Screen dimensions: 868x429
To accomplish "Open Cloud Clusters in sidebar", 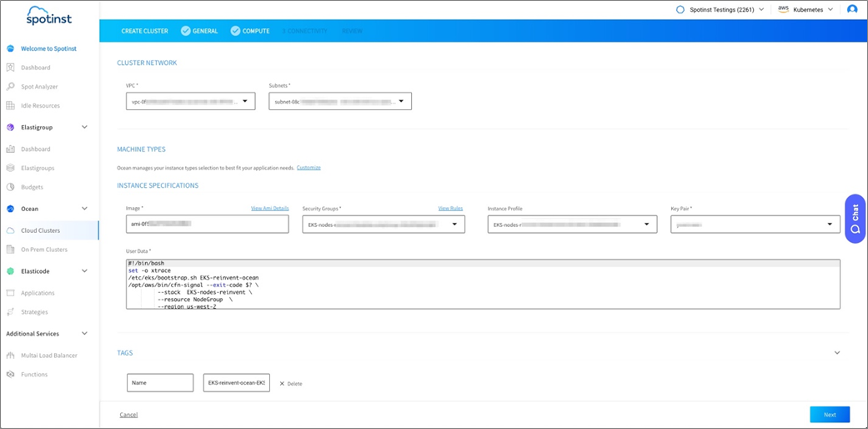I will (40, 230).
